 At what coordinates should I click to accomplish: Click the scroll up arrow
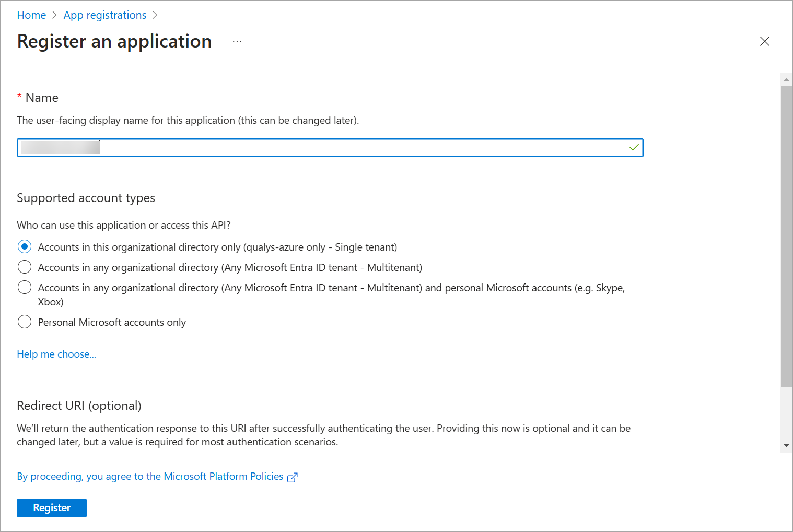point(786,79)
